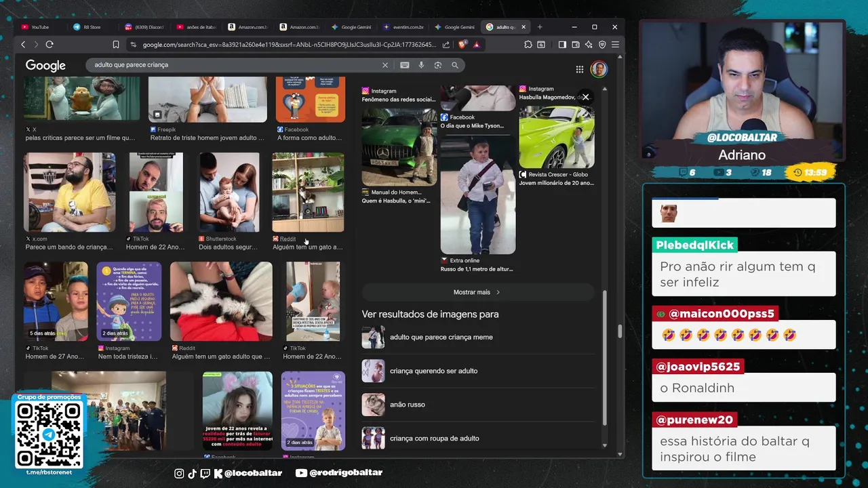Switch to the RB Store tab
This screenshot has width=868, height=488.
tap(92, 27)
